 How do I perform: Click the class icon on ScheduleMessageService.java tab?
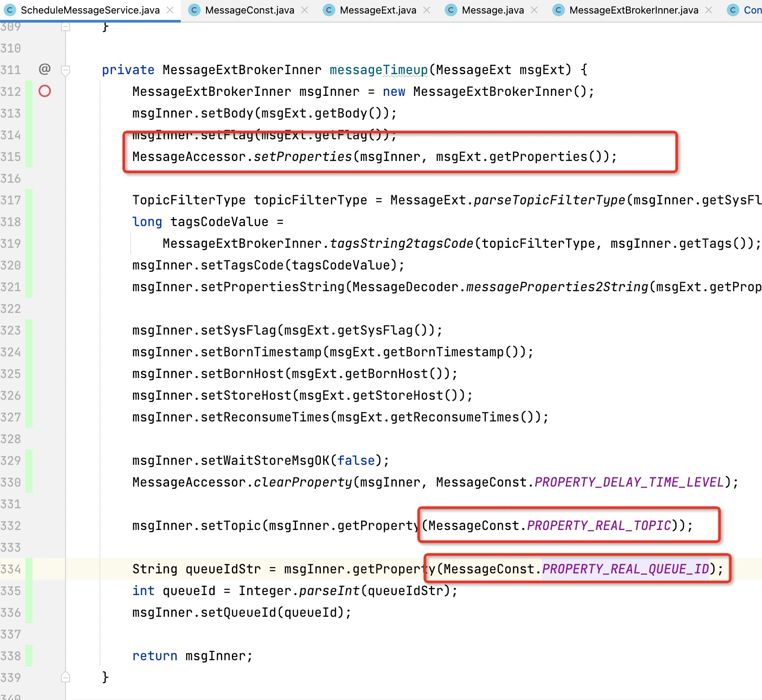click(9, 9)
